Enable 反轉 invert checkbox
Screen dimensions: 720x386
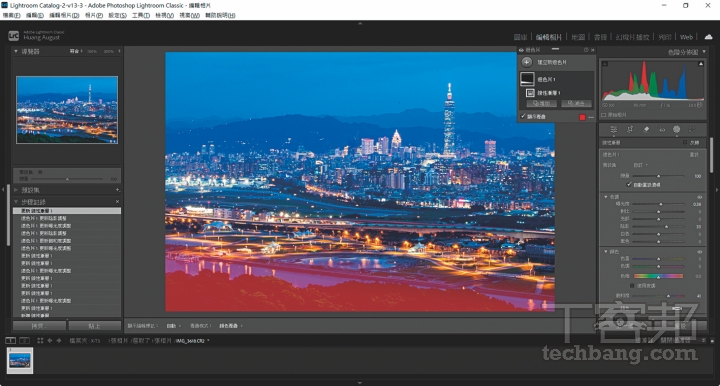point(685,143)
